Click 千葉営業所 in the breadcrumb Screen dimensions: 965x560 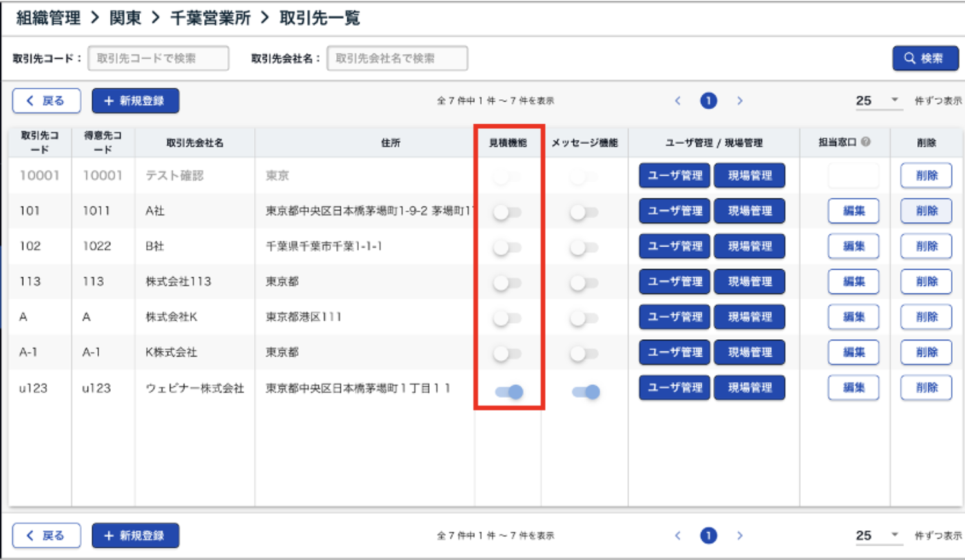(210, 18)
